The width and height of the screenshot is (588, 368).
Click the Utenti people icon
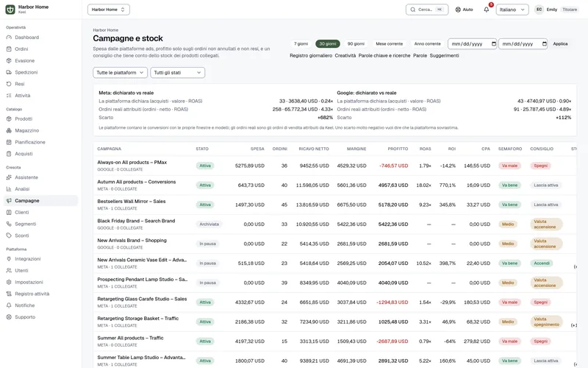click(9, 271)
